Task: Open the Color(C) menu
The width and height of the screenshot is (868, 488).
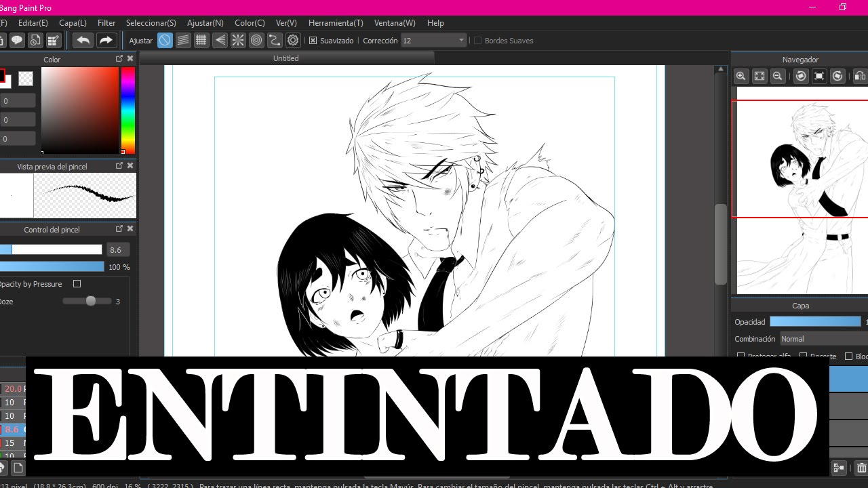Action: [x=250, y=23]
